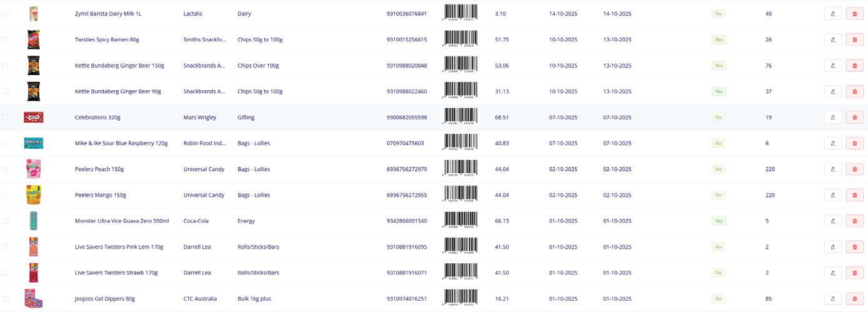This screenshot has height=312, width=868.
Task: Select checkbox for Zymil Barista Dairy Milk 1L
Action: 6,13
